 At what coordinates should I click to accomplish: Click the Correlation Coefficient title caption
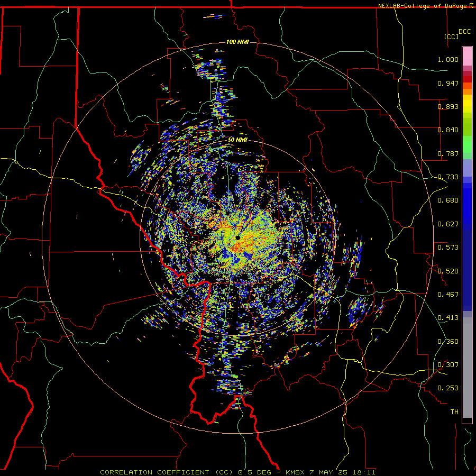click(x=237, y=472)
